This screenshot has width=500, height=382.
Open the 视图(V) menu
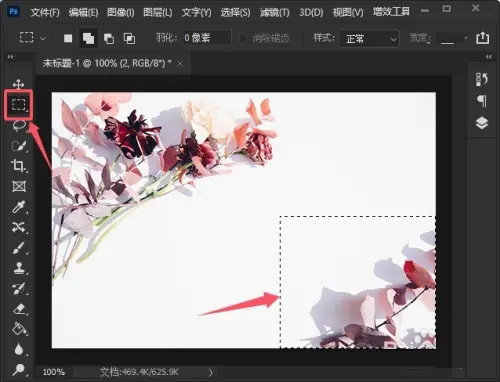348,13
